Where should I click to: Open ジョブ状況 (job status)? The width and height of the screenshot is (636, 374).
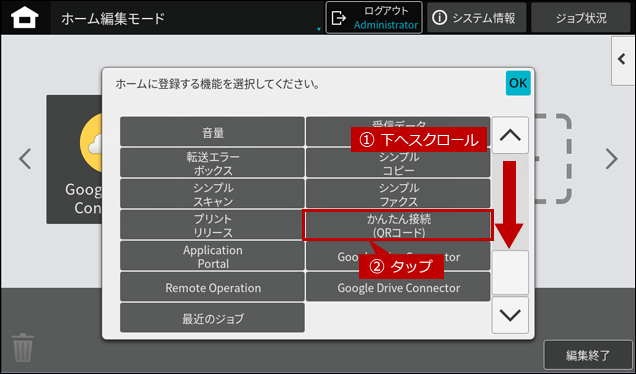[581, 18]
